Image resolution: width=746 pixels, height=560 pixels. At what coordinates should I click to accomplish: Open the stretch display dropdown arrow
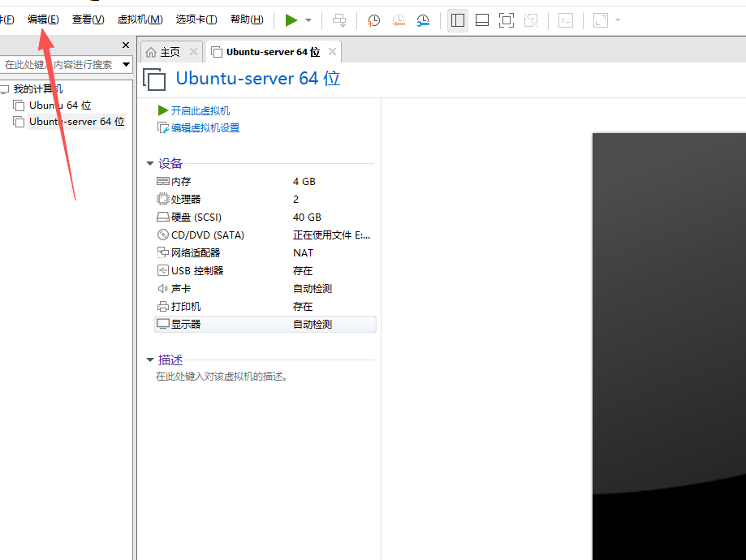tap(618, 20)
